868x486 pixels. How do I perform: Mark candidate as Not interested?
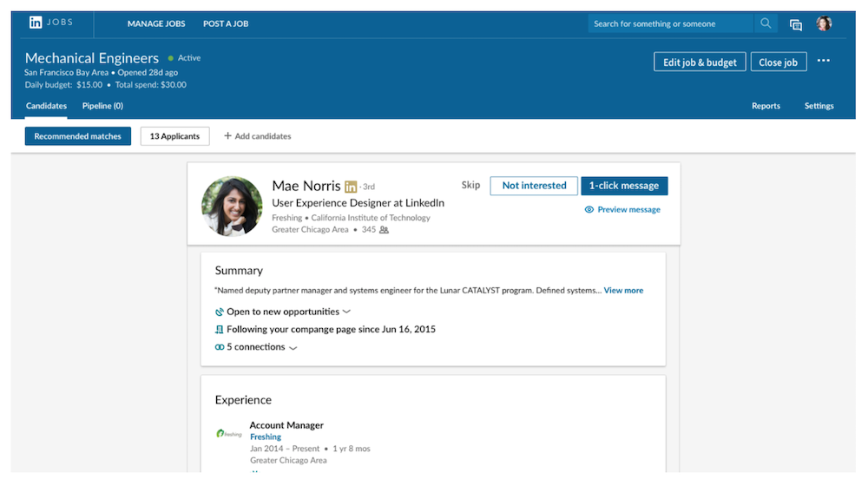[534, 186]
